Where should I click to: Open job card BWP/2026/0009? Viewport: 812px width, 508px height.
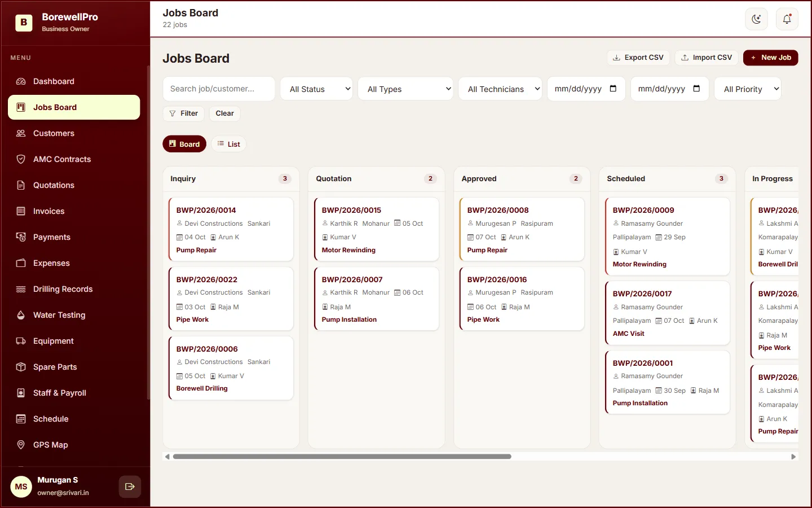[x=668, y=237]
